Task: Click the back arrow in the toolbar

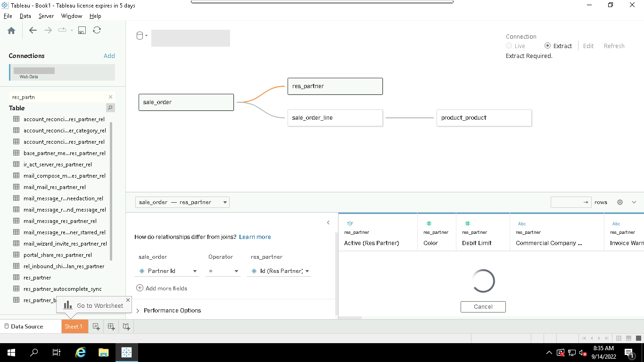Action: pos(33,30)
